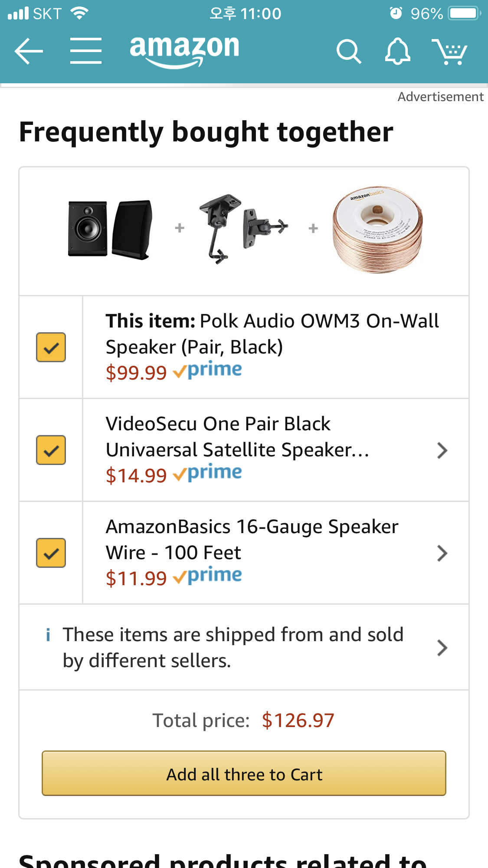The image size is (488, 868).
Task: Open VideoSecu Satellite Speaker title link
Action: [x=237, y=437]
